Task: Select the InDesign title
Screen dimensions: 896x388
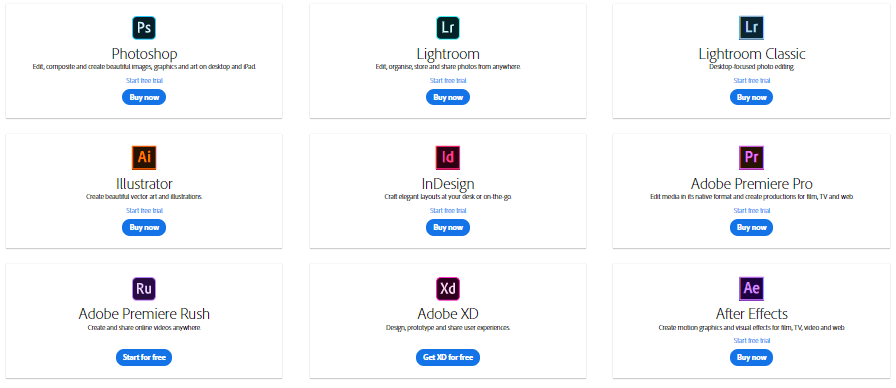Action: coord(447,184)
